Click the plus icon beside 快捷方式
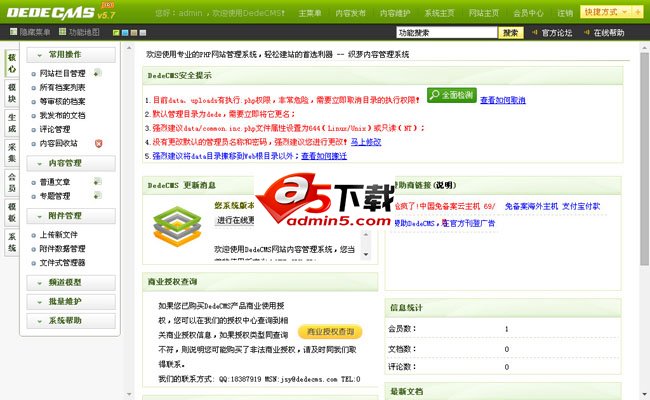This screenshot has height=400, width=650. 638,12
